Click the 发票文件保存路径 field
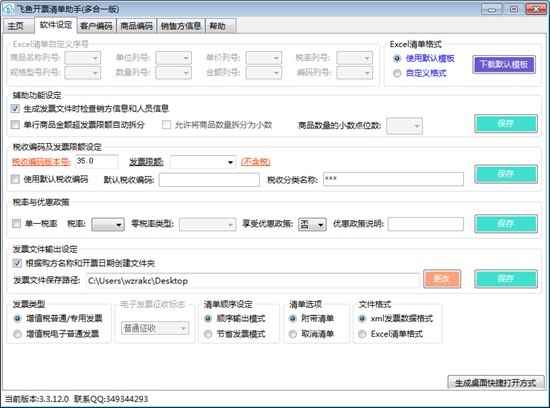The image size is (550, 408). tap(253, 281)
